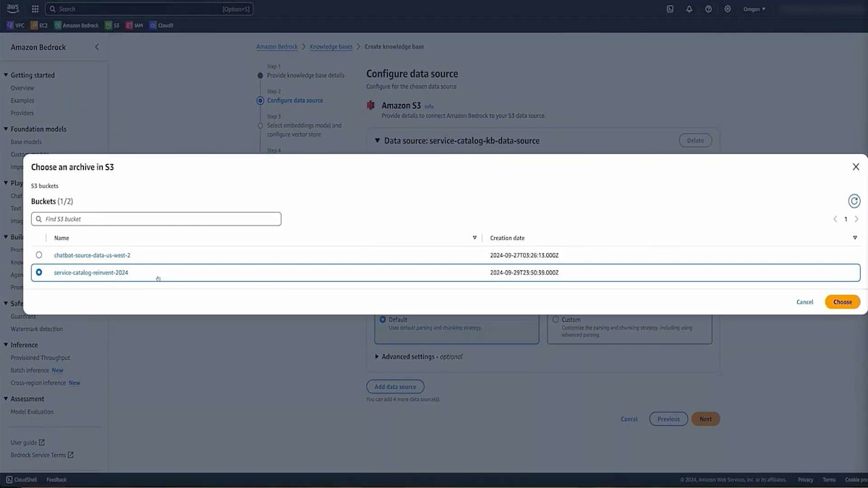
Task: Click the Next wizard button
Action: (705, 419)
